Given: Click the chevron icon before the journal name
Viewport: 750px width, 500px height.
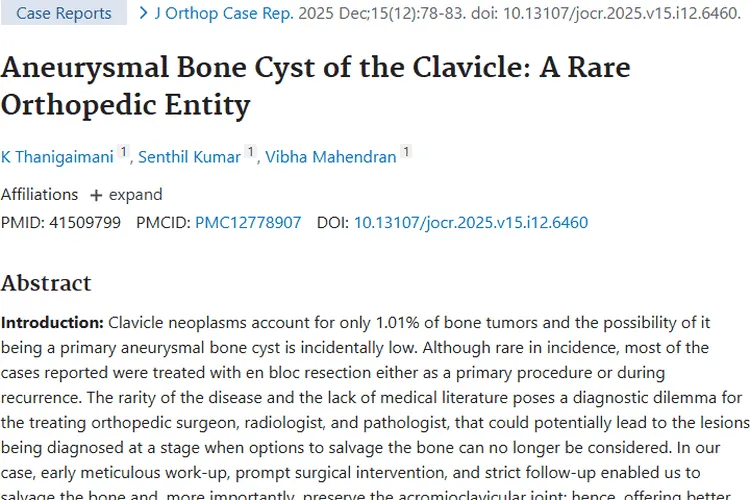Looking at the screenshot, I should click(143, 13).
